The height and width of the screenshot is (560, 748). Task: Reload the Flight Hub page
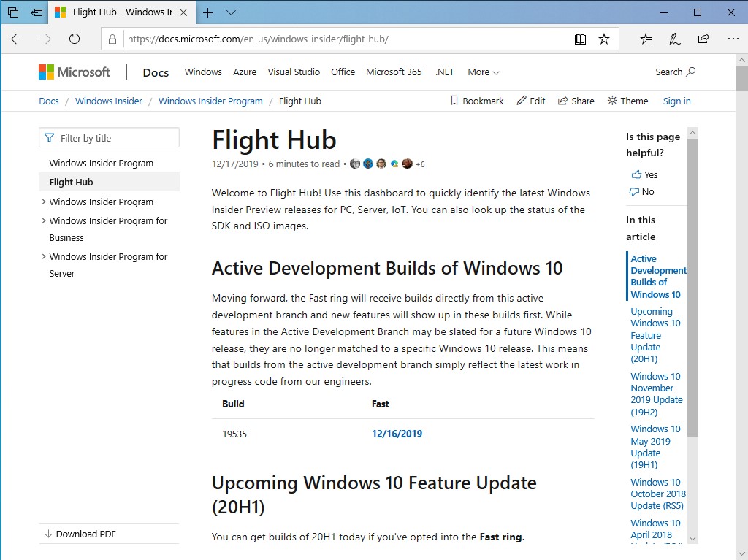coord(75,39)
